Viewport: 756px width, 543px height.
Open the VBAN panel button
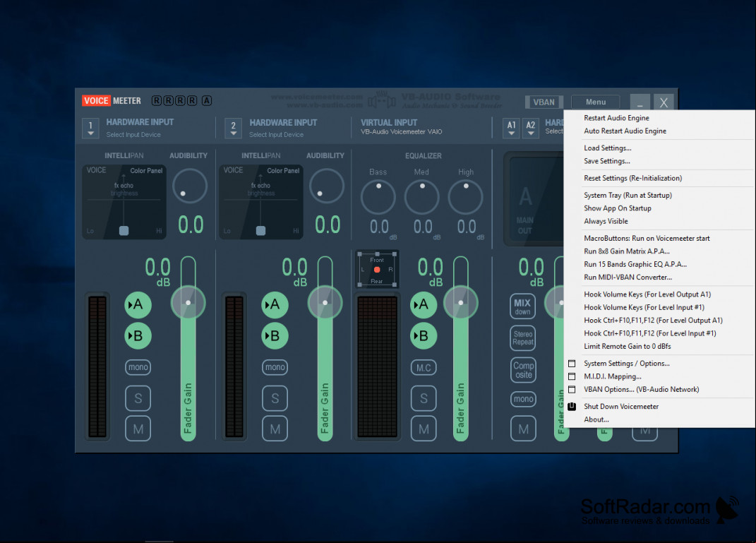pyautogui.click(x=544, y=102)
